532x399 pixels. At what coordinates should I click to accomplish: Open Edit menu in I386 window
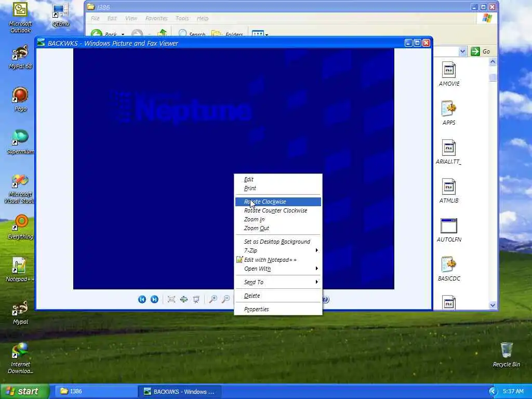(x=112, y=18)
